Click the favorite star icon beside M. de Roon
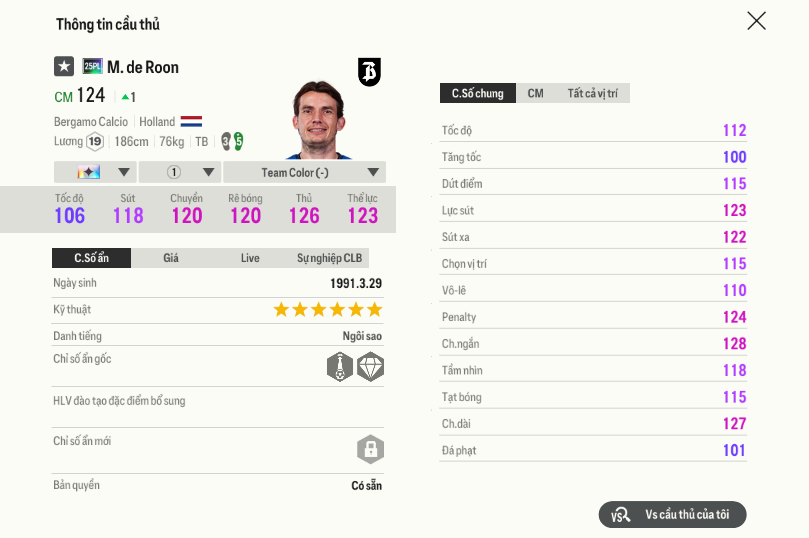 point(64,67)
